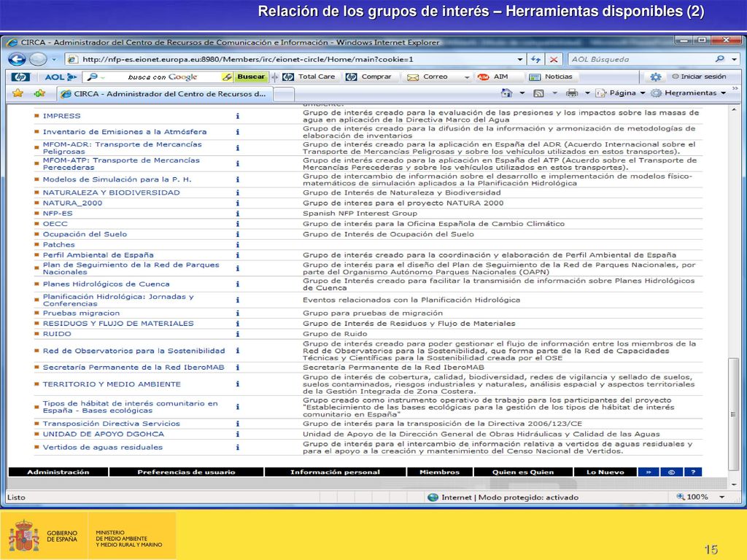Expand the search provider dropdown arrow

point(734,60)
